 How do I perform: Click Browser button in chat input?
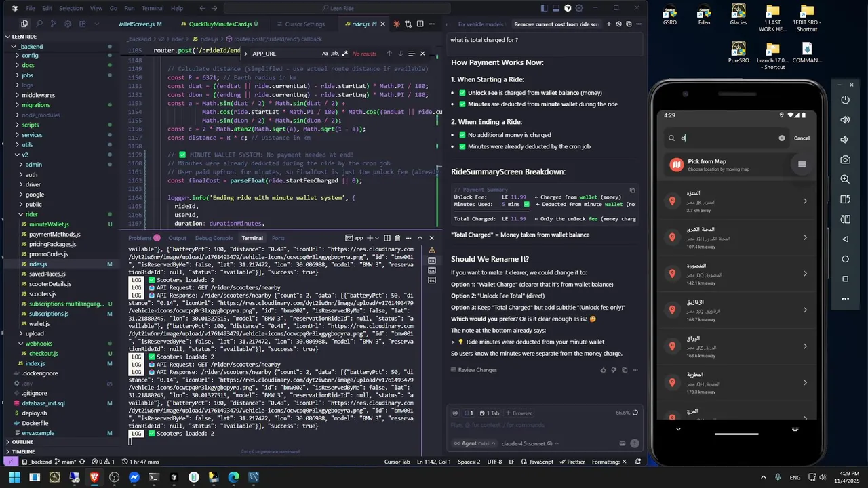pyautogui.click(x=519, y=413)
